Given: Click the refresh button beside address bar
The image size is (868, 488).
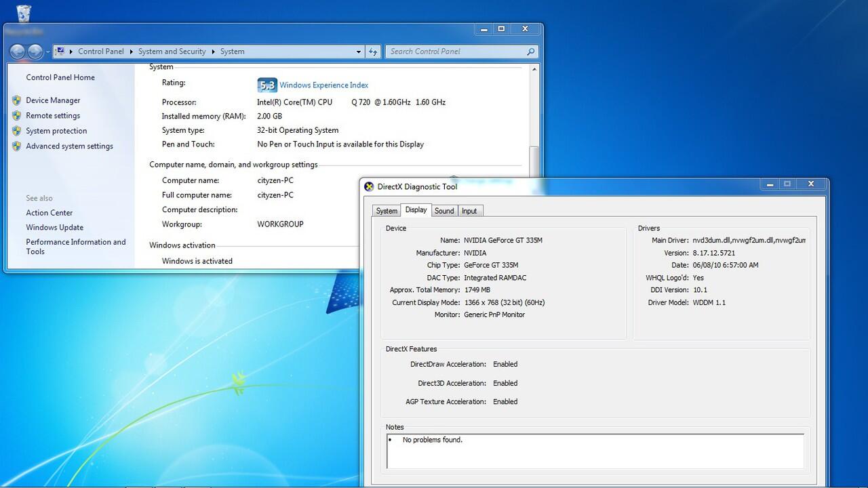Looking at the screenshot, I should coord(373,52).
